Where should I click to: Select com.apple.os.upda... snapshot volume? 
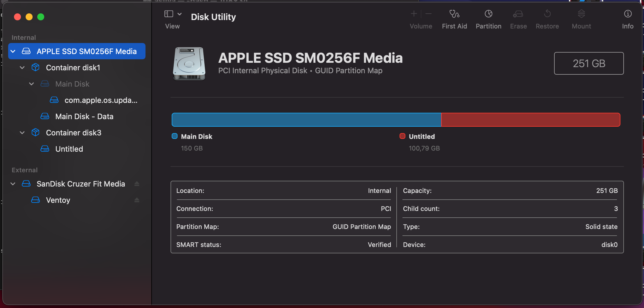coord(101,100)
